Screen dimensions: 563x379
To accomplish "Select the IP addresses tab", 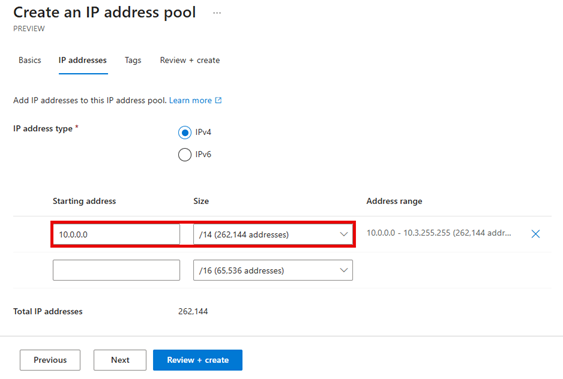I will click(83, 60).
